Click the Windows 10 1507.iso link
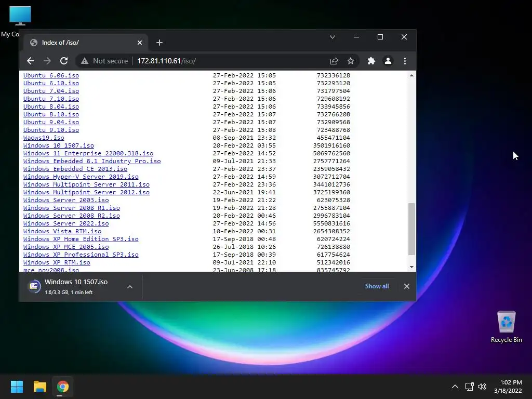 [58, 145]
